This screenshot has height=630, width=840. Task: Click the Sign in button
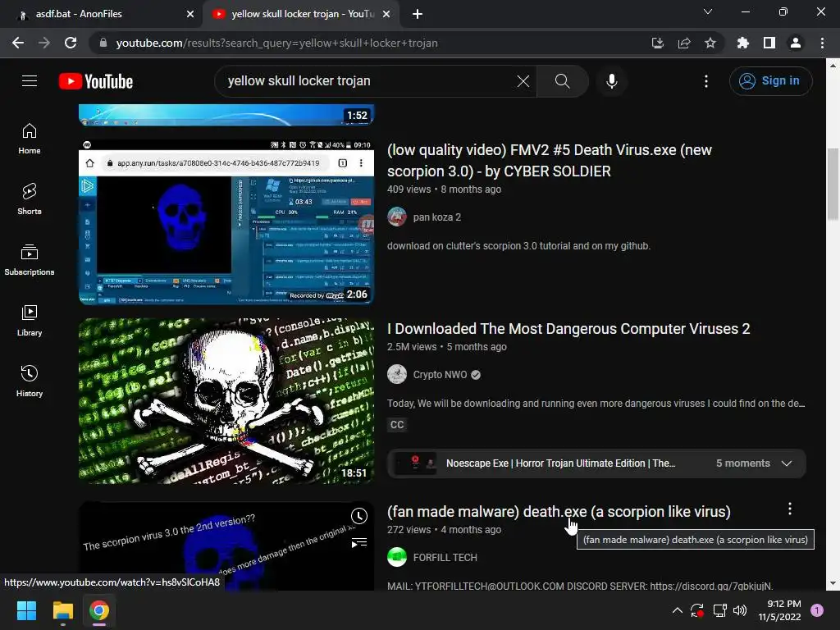coord(770,81)
